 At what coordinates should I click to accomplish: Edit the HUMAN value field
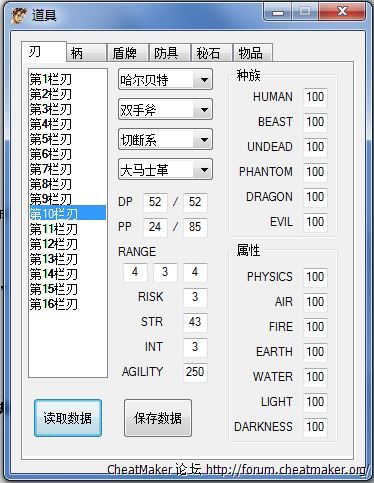[x=315, y=97]
